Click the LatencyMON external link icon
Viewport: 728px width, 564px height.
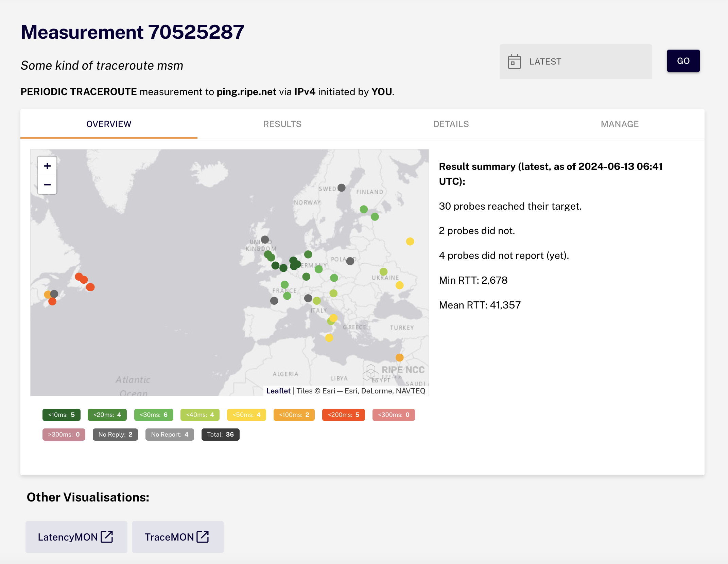pyautogui.click(x=107, y=536)
